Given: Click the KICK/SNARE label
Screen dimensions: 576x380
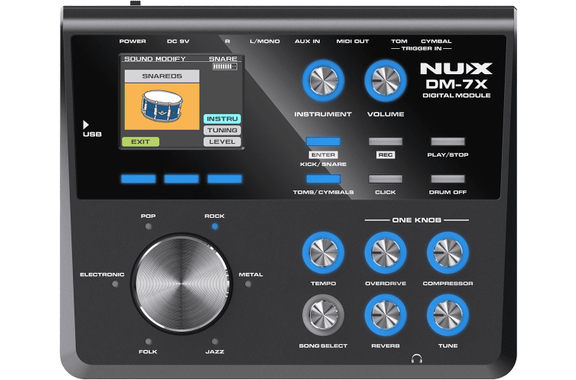Looking at the screenshot, I should tap(323, 164).
